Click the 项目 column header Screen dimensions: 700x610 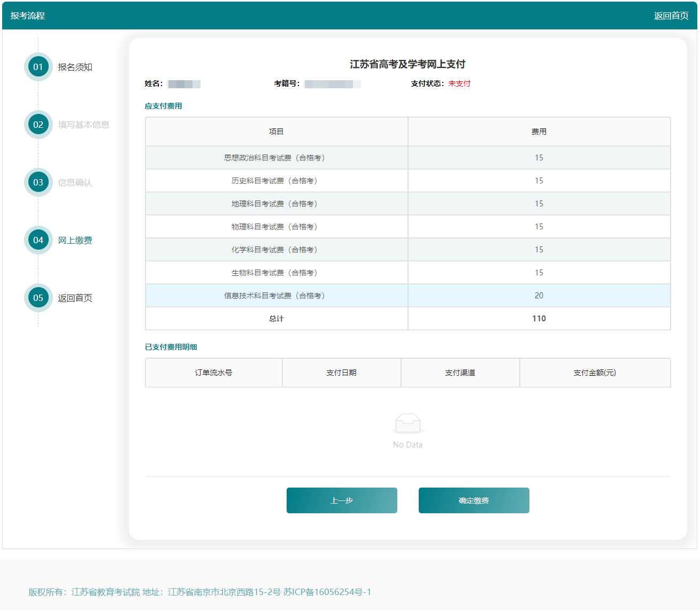pyautogui.click(x=276, y=132)
